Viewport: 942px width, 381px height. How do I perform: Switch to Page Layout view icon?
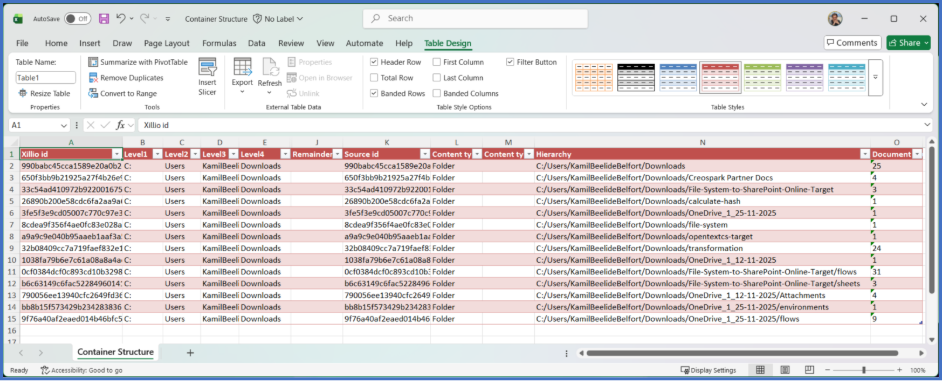click(785, 370)
